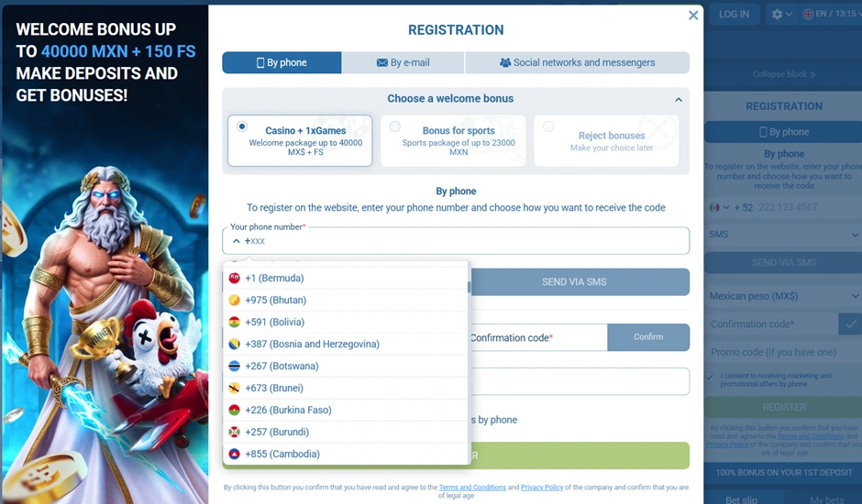
Task: Click the people icon on Social networks tab
Action: [x=505, y=62]
